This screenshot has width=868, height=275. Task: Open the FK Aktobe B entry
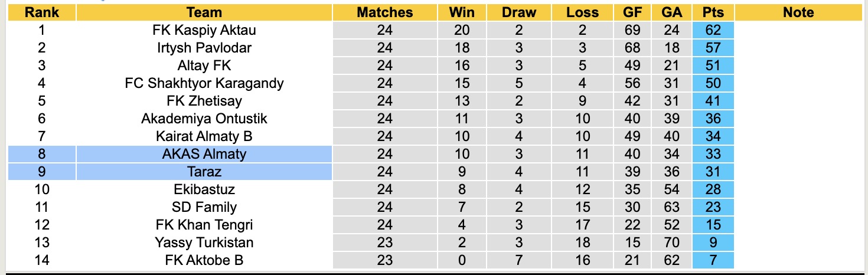click(x=204, y=260)
